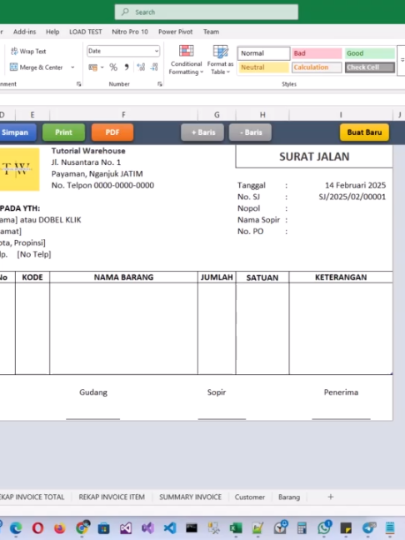This screenshot has width=405, height=540.
Task: Click Increase Decimal icon
Action: pyautogui.click(x=141, y=67)
